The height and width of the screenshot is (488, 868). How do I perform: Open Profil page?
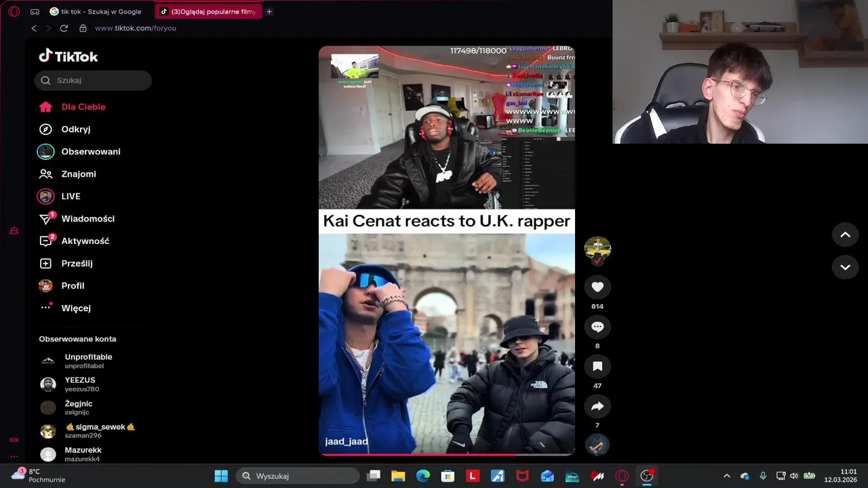(x=62, y=285)
